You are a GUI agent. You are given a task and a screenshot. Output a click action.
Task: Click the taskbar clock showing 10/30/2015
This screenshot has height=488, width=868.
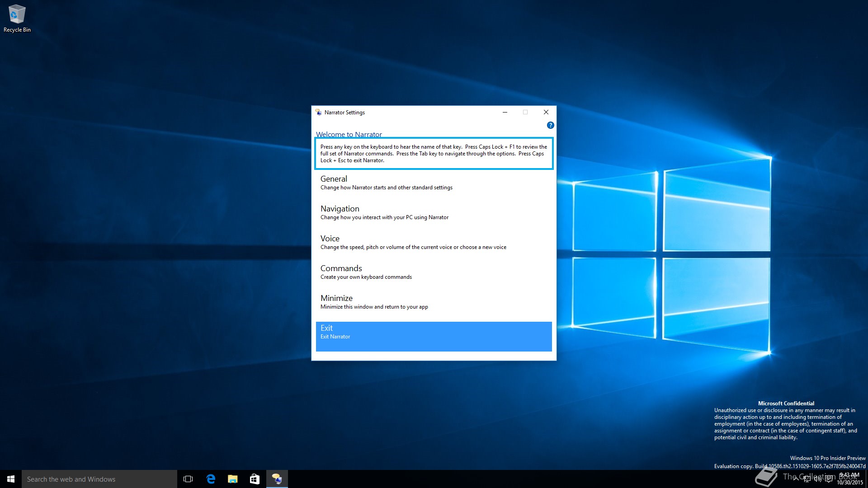850,479
